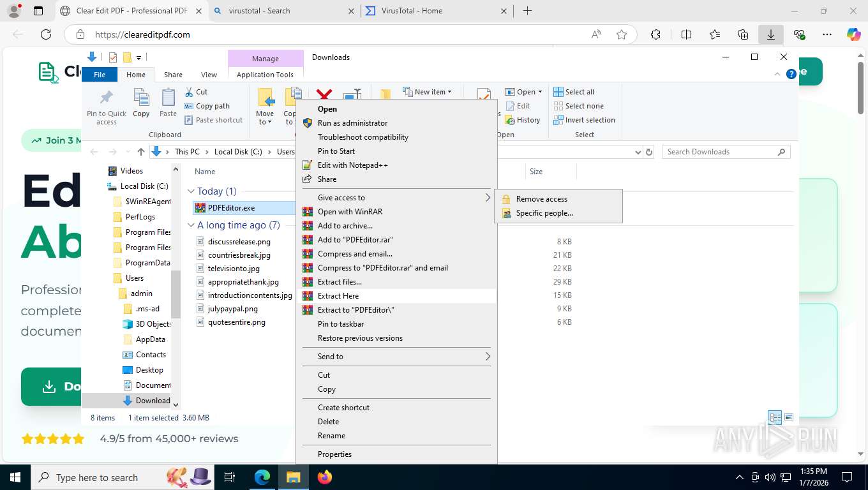Viewport: 868px width, 490px height.
Task: Collapse the Today (1) group
Action: [x=191, y=191]
